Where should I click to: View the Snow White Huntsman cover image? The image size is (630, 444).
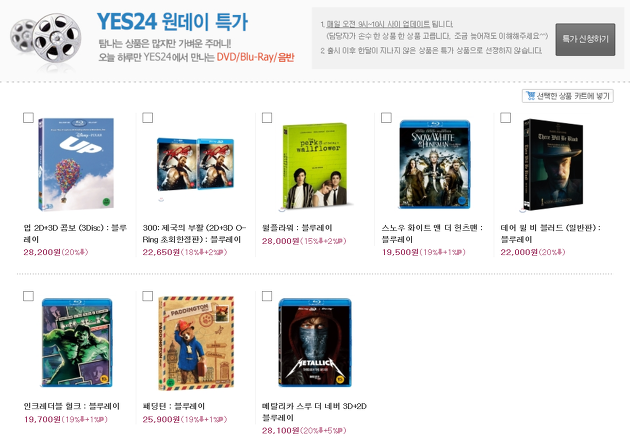pos(435,164)
